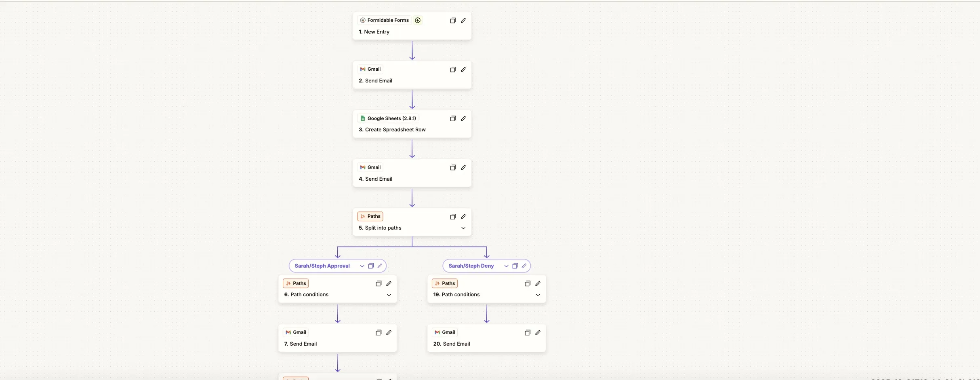Expand the Sarah/Steph Approval path chevron

tap(362, 266)
